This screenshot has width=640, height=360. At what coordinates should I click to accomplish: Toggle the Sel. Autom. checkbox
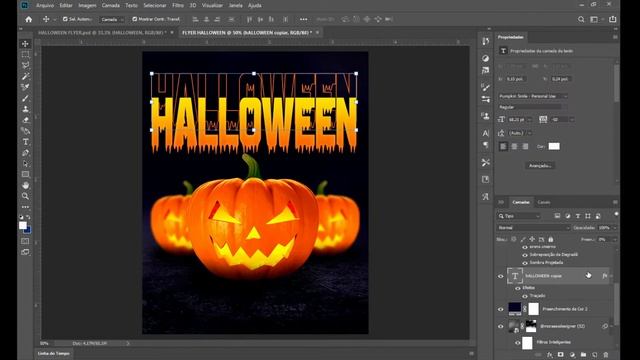[65, 19]
